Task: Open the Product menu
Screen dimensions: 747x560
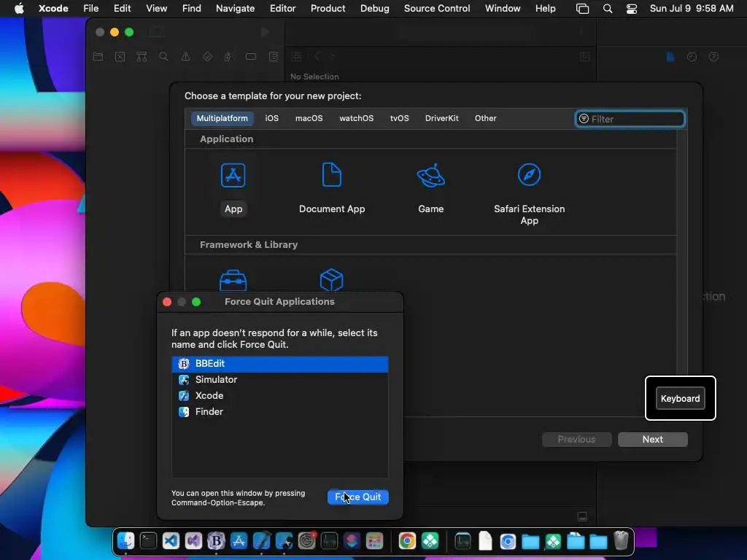Action: click(328, 9)
